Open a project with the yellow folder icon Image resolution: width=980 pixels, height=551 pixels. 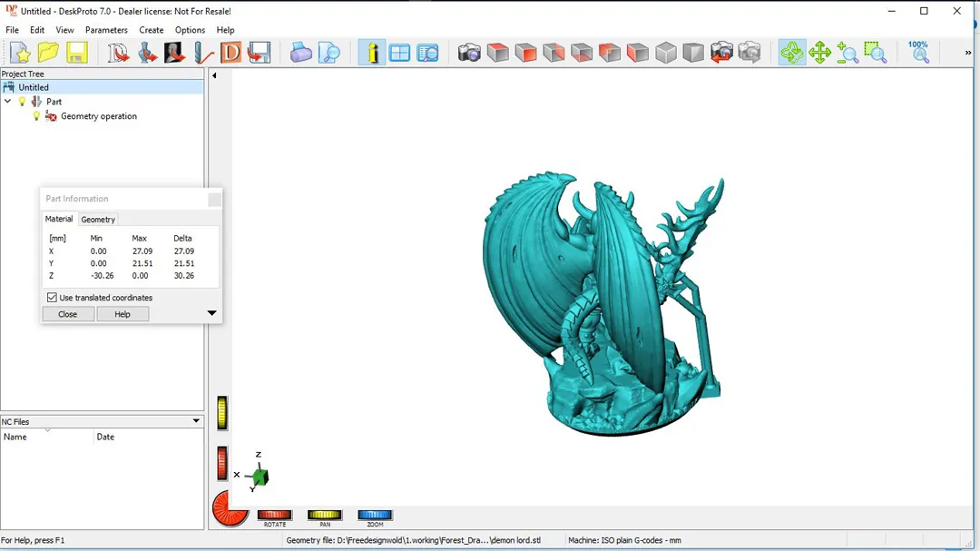(x=48, y=53)
